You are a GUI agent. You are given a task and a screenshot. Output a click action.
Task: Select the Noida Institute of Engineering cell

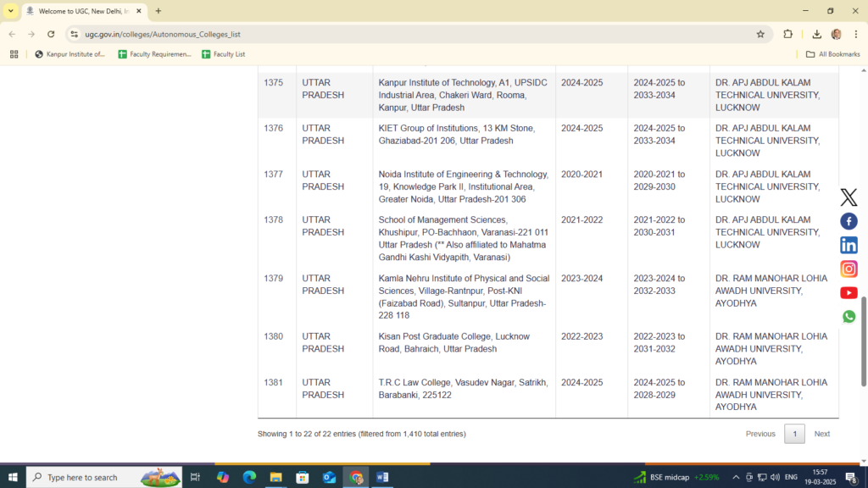464,186
